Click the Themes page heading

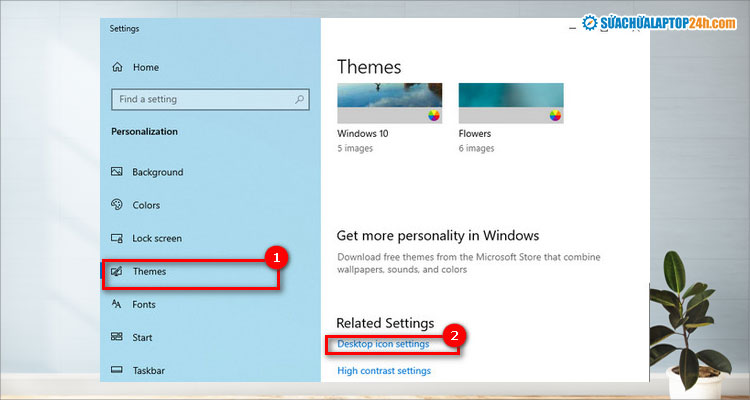[x=369, y=67]
